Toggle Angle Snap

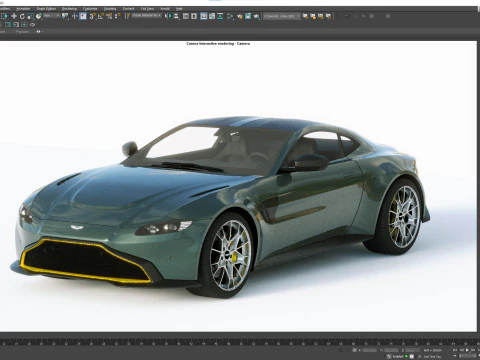coord(101,16)
